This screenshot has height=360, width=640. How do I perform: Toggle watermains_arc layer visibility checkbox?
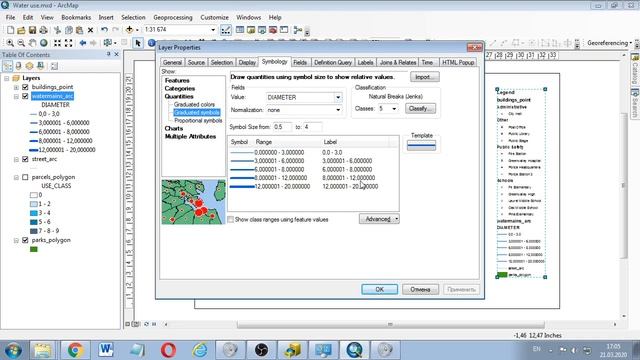click(x=25, y=96)
